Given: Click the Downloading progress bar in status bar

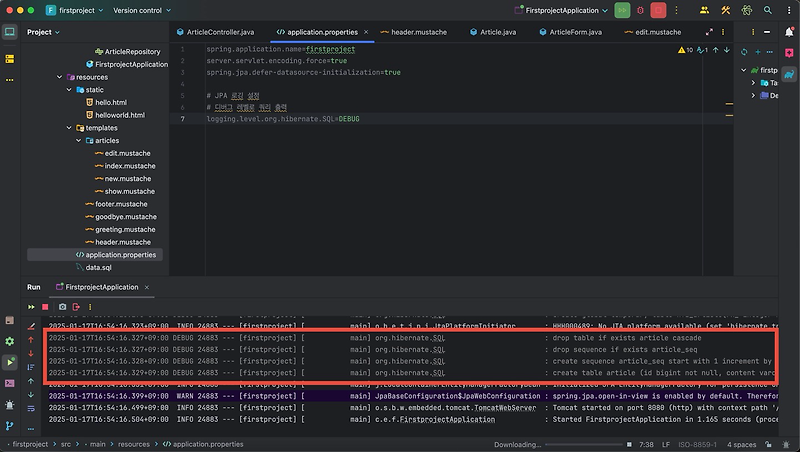Looking at the screenshot, I should pos(586,444).
